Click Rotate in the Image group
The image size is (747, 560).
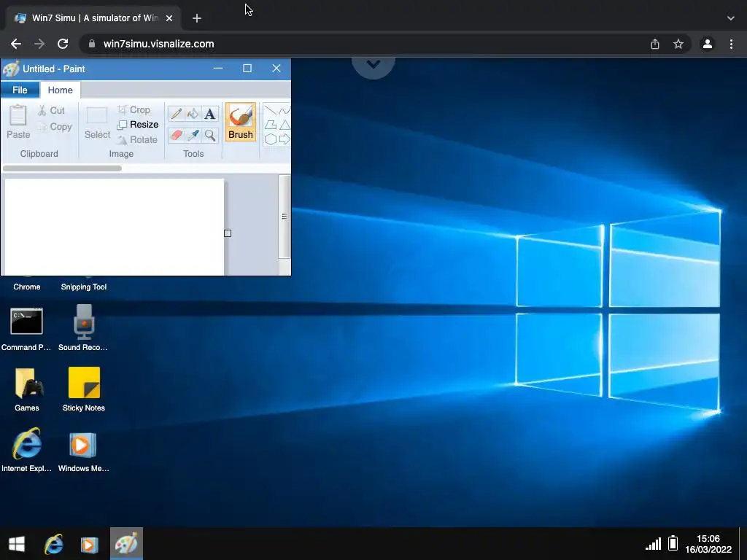(137, 139)
